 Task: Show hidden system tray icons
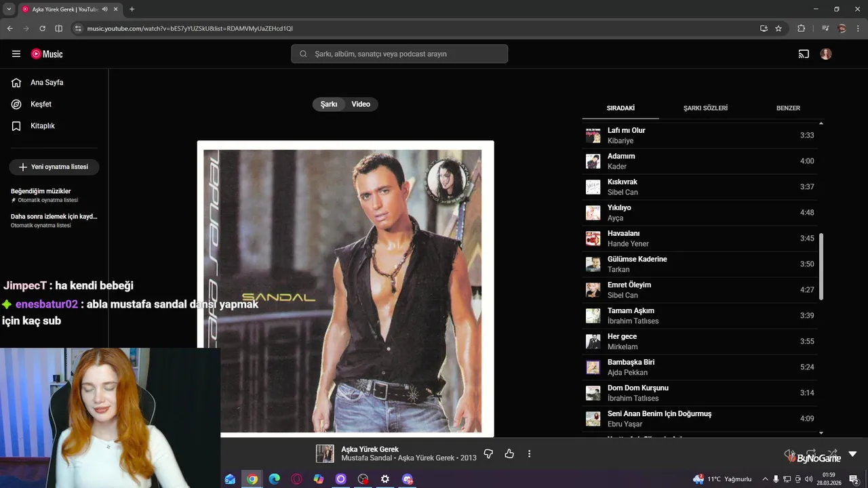tap(765, 479)
